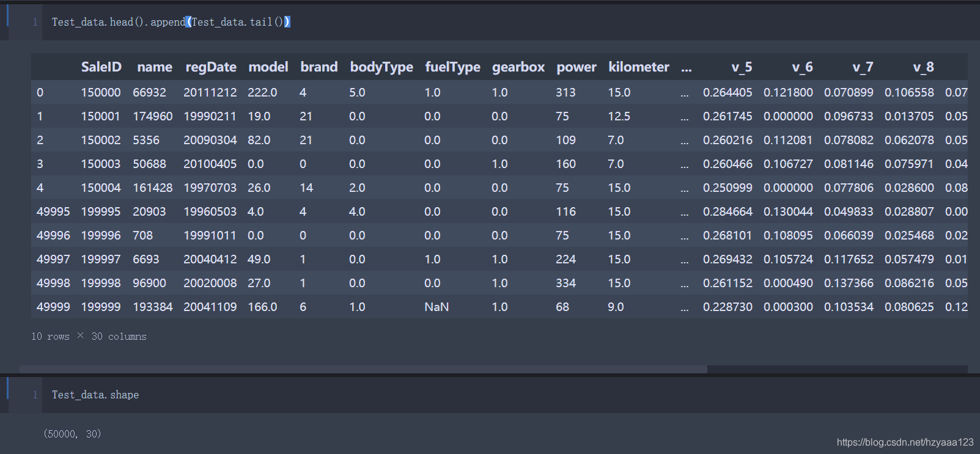Screen dimensions: 980x454
Task: Select v_7 value 0.070899
Action: (x=849, y=92)
